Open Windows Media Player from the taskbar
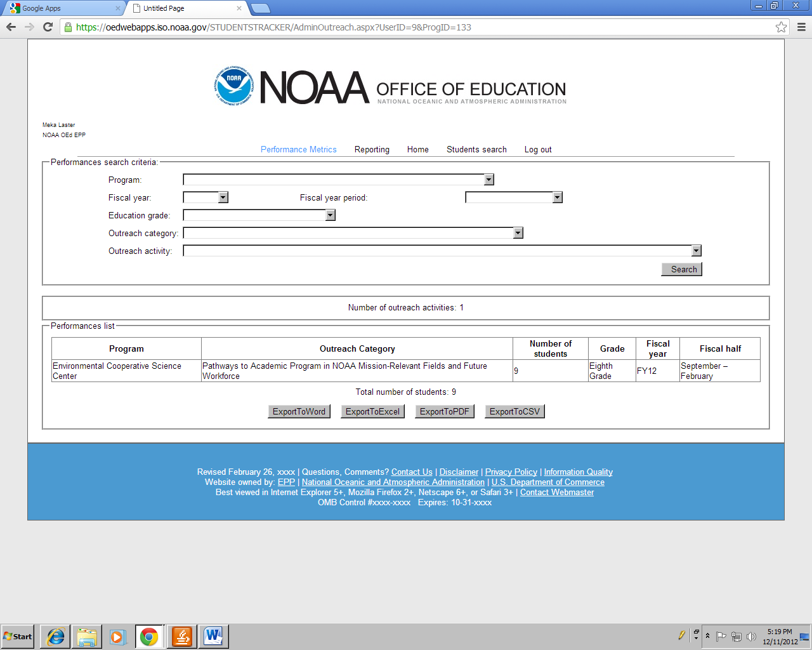This screenshot has width=812, height=650. coord(118,636)
